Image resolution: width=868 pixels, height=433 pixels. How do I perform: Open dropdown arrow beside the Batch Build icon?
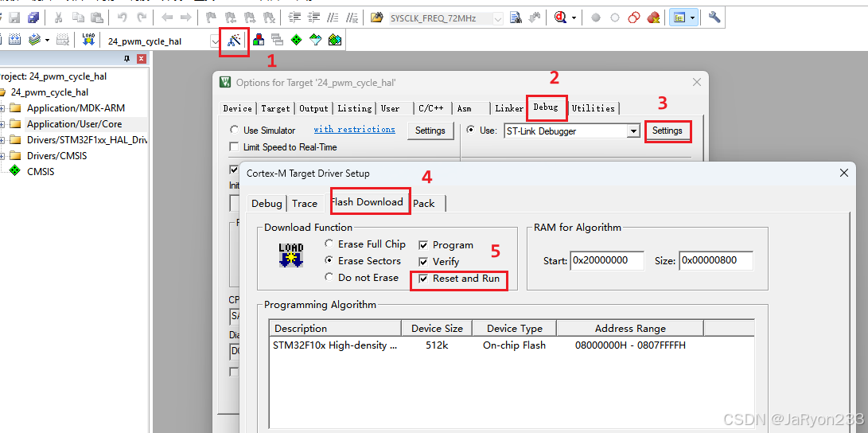[x=47, y=40]
